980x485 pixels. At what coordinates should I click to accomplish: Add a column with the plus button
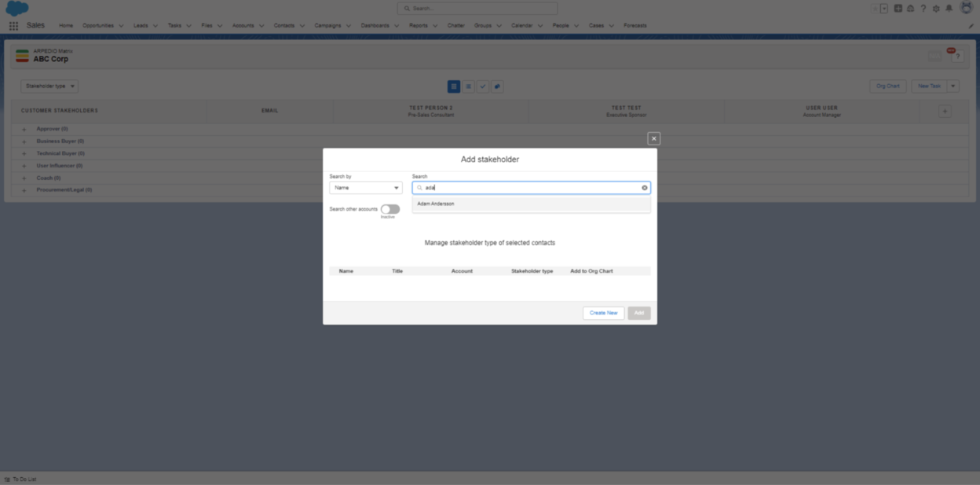[x=945, y=112]
